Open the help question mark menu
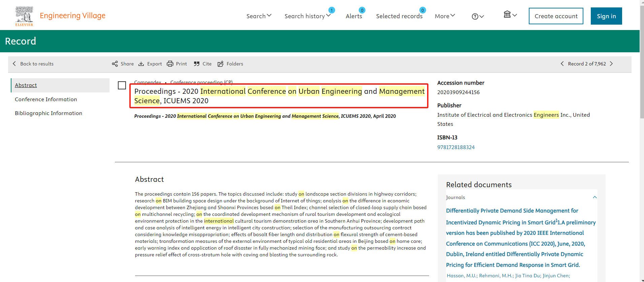The image size is (644, 282). click(478, 16)
